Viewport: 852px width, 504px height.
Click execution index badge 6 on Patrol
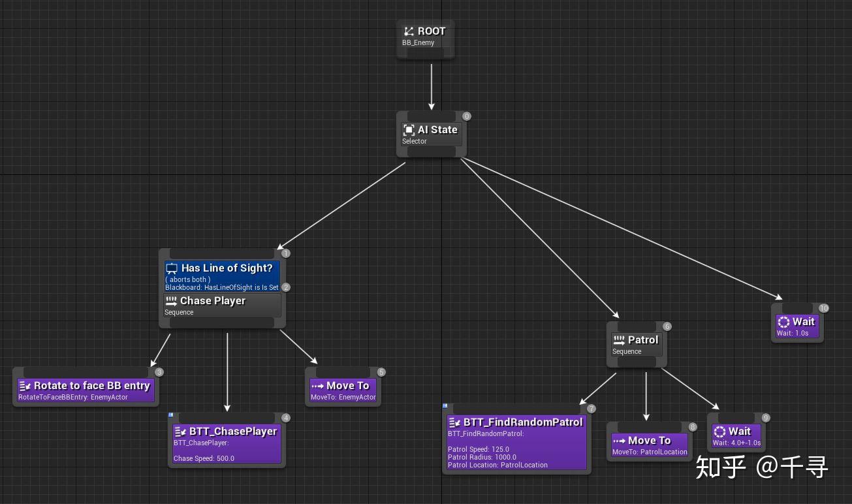coord(667,326)
